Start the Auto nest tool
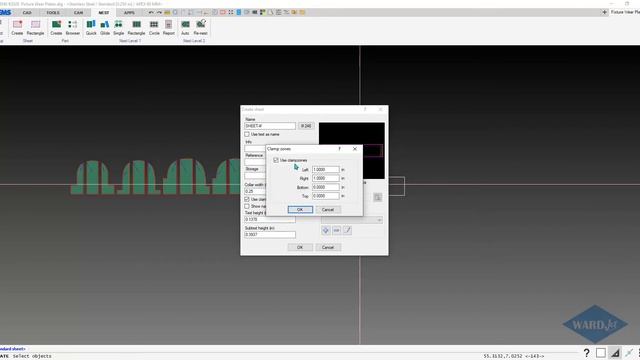Image resolution: width=640 pixels, height=360 pixels. coord(185,28)
